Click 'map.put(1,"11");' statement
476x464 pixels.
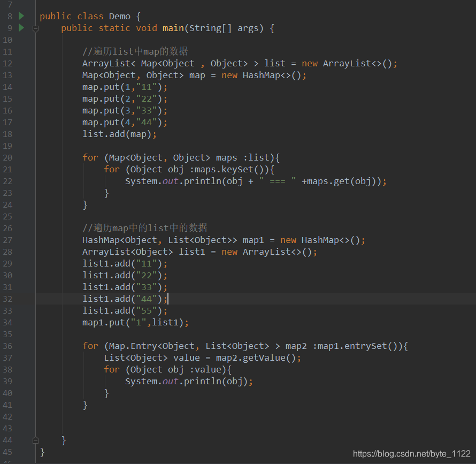[x=125, y=87]
